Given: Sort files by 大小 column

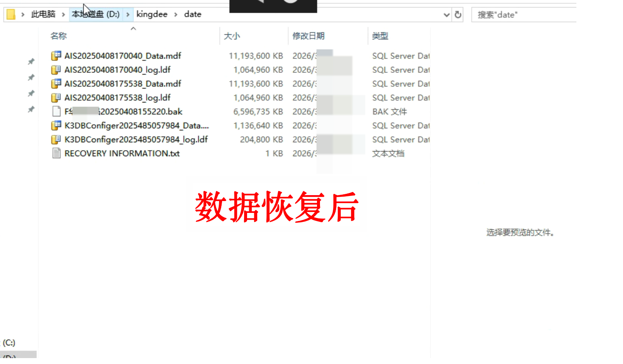Looking at the screenshot, I should [232, 36].
